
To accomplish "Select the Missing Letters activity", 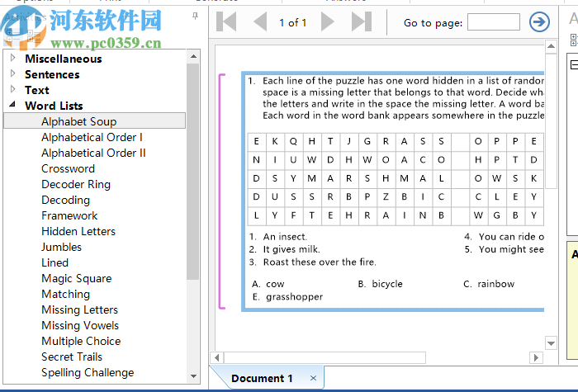I will tap(79, 309).
